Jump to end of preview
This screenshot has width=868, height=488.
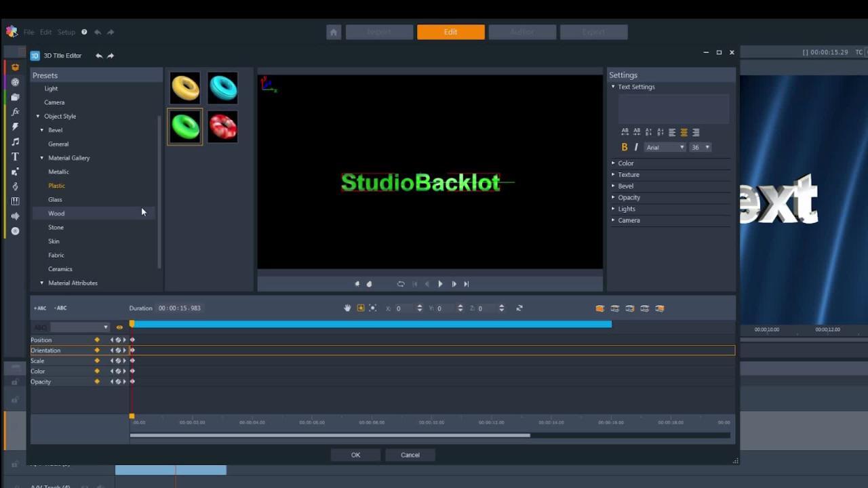click(466, 284)
